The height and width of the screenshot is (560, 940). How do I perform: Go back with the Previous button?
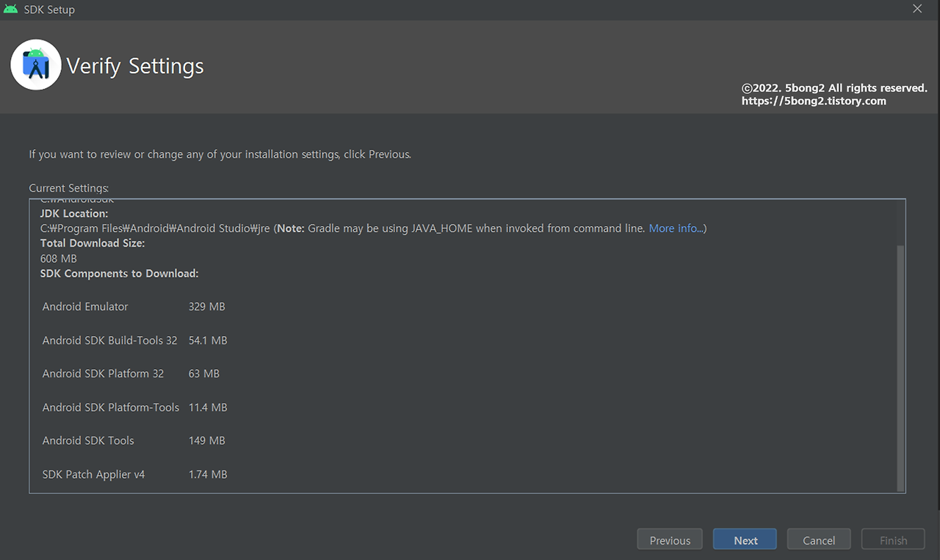670,539
